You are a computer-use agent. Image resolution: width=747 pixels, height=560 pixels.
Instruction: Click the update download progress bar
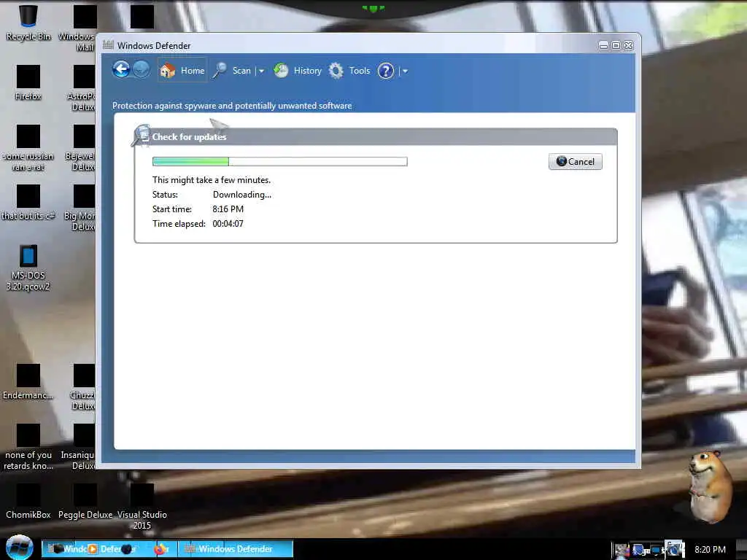point(279,161)
